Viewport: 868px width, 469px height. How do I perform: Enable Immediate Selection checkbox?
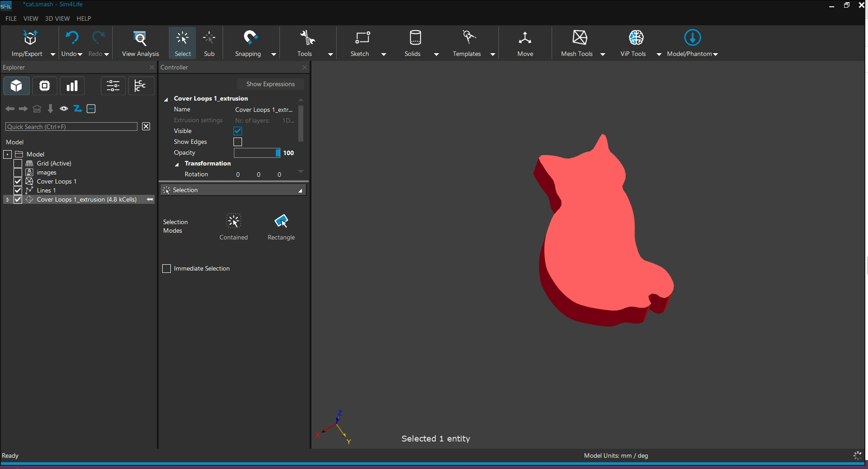tap(167, 269)
